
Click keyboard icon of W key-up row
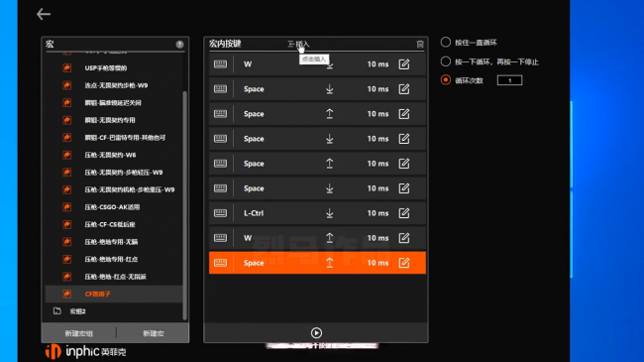tap(221, 238)
